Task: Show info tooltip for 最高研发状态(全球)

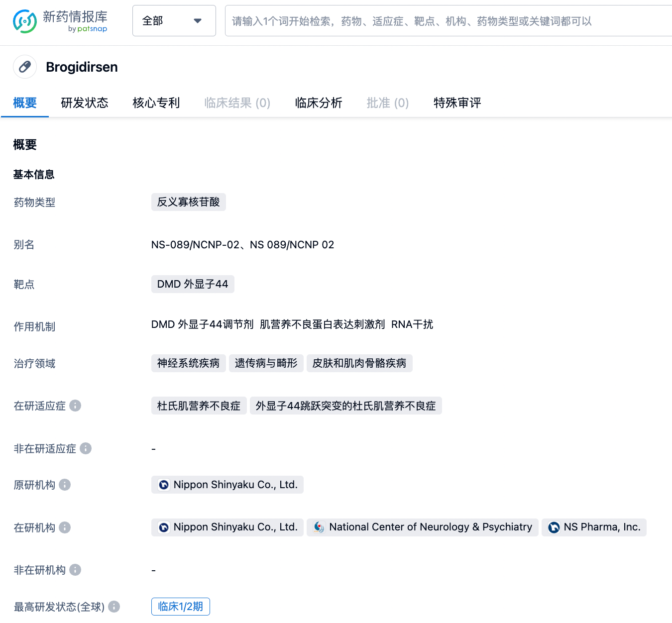Action: (x=114, y=607)
